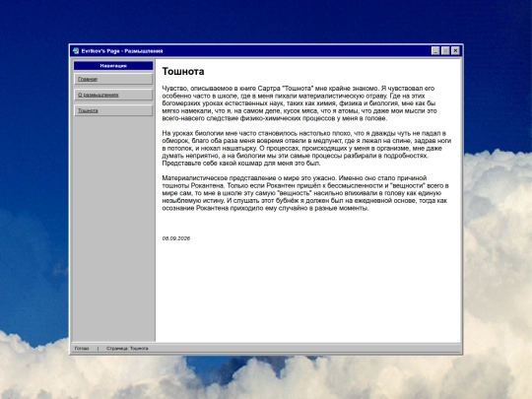Click the window title Evrikov's Page - Размышления
Screen dimensions: 532x399
point(122,51)
